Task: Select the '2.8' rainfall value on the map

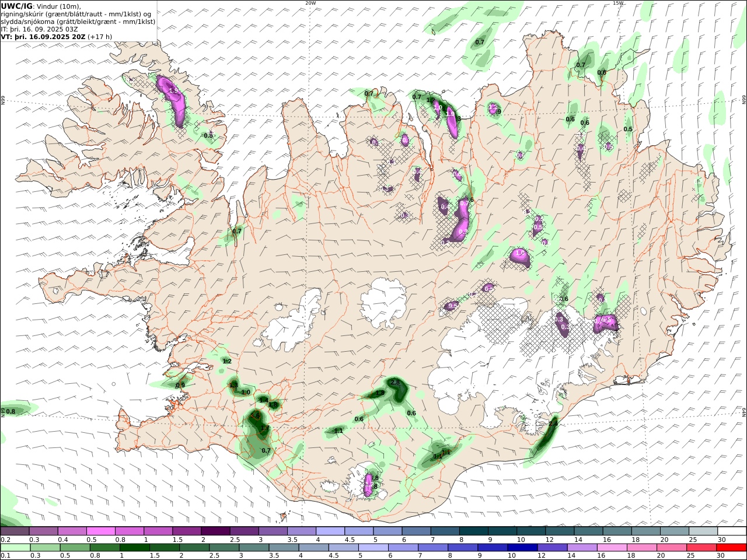Action: [x=395, y=382]
